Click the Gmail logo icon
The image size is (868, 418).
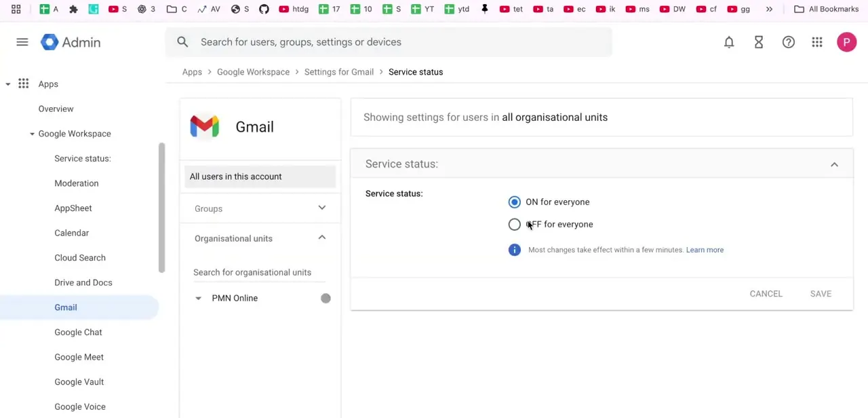click(205, 126)
